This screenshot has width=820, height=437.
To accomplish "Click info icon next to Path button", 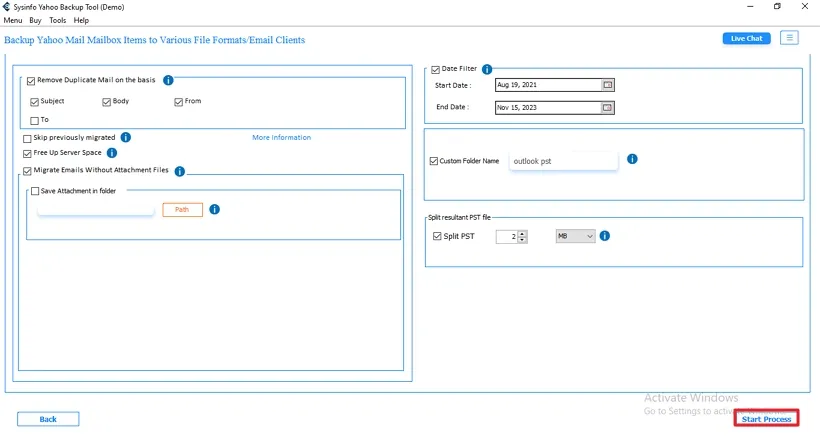I will 214,209.
